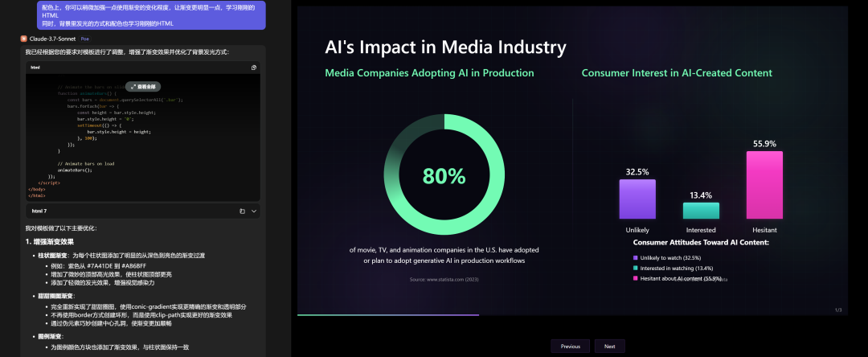Click the Unlikely axis label
Viewport: 868px width, 357px height.
coord(637,230)
